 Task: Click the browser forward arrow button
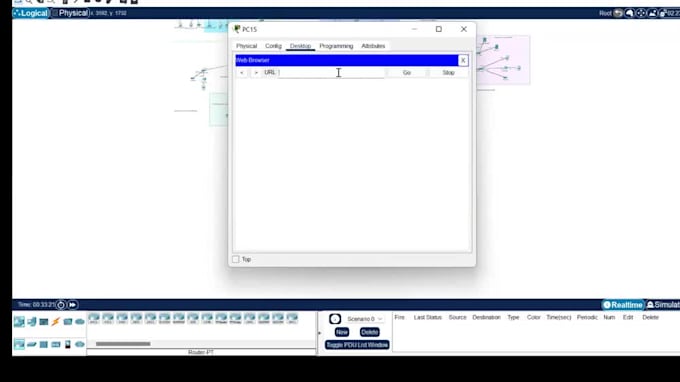(256, 72)
